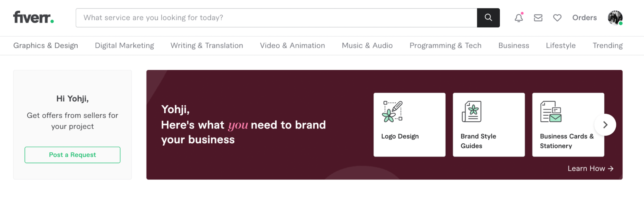Viewport: 644px width, 205px height.
Task: Open the notifications bell
Action: click(519, 18)
